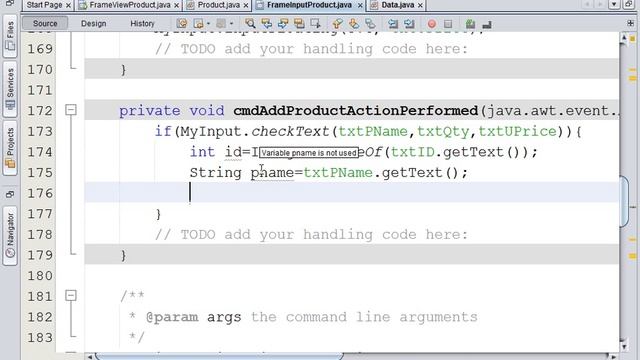Switch to Product.java tab
The height and width of the screenshot is (360, 640).
click(x=219, y=5)
